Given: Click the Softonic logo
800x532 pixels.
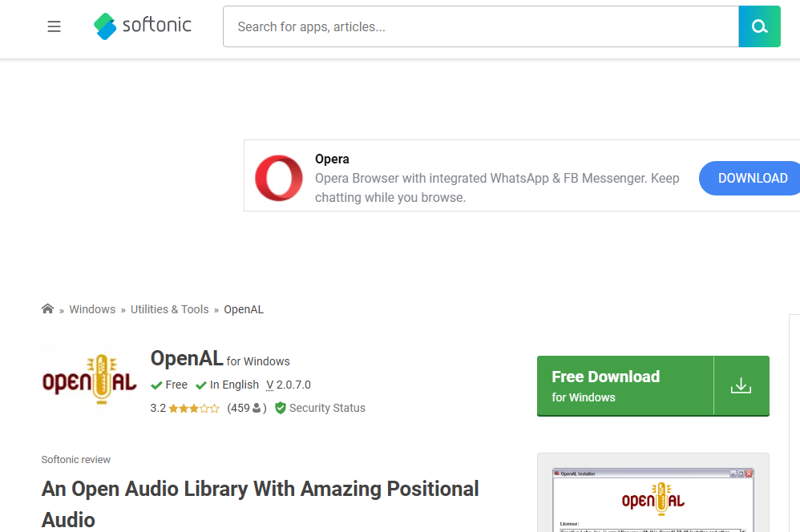Looking at the screenshot, I should click(143, 26).
